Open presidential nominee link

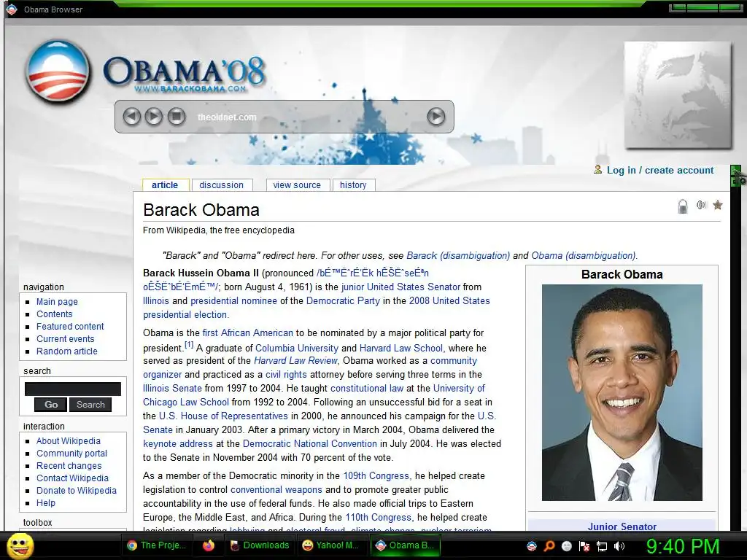[233, 301]
